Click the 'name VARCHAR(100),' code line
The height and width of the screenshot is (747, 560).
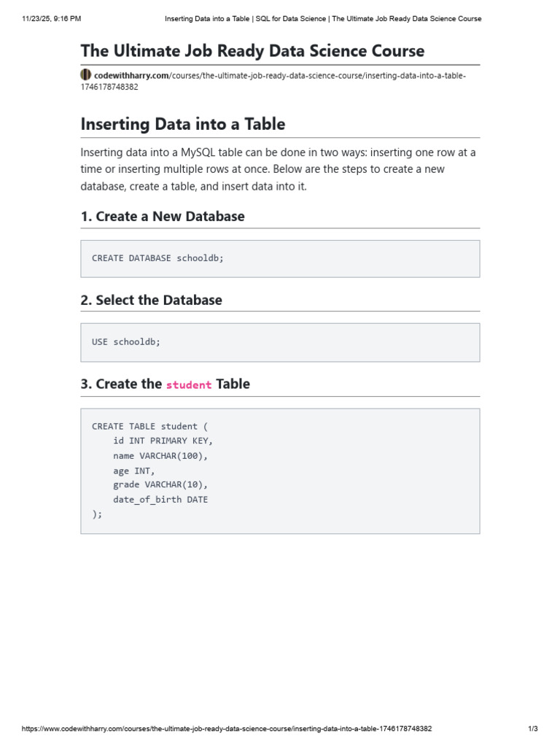coord(160,456)
